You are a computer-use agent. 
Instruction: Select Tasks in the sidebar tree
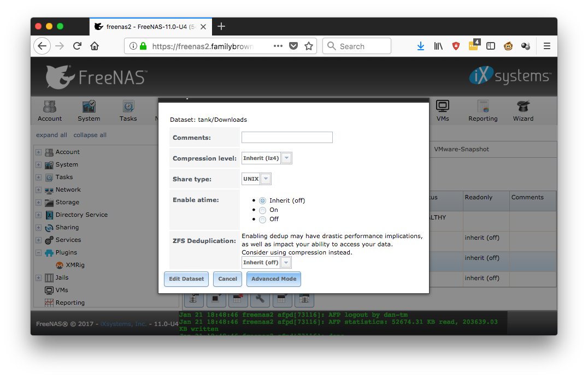coord(64,177)
